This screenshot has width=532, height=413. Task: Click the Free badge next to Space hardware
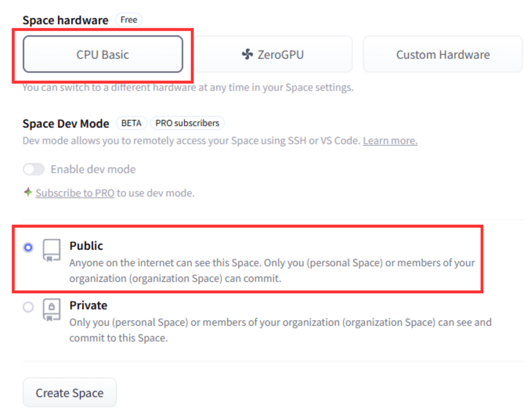(x=128, y=20)
